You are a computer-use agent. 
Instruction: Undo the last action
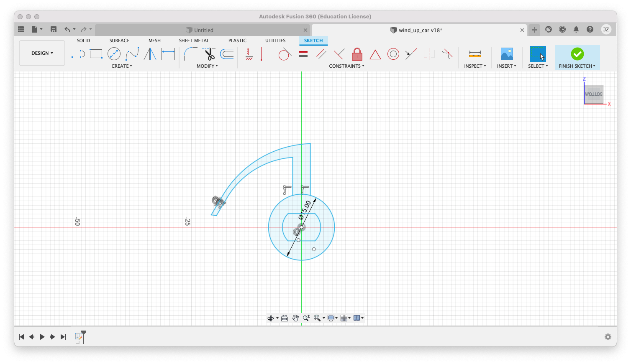[x=67, y=29]
